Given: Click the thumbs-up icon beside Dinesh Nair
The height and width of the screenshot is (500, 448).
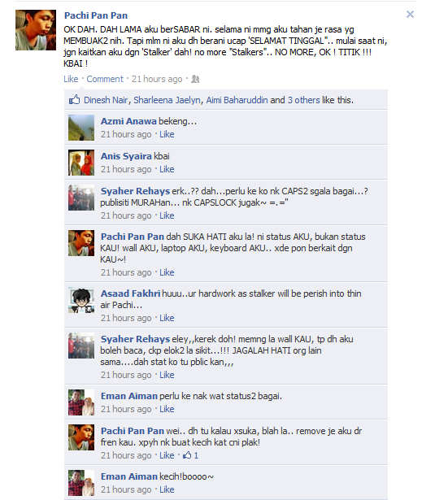Looking at the screenshot, I should (74, 100).
